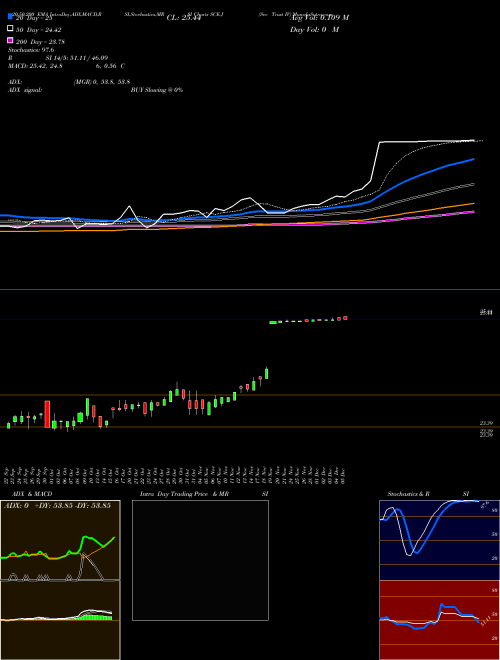Click the last red candle at the chart end
The image size is (500, 660).
346,318
